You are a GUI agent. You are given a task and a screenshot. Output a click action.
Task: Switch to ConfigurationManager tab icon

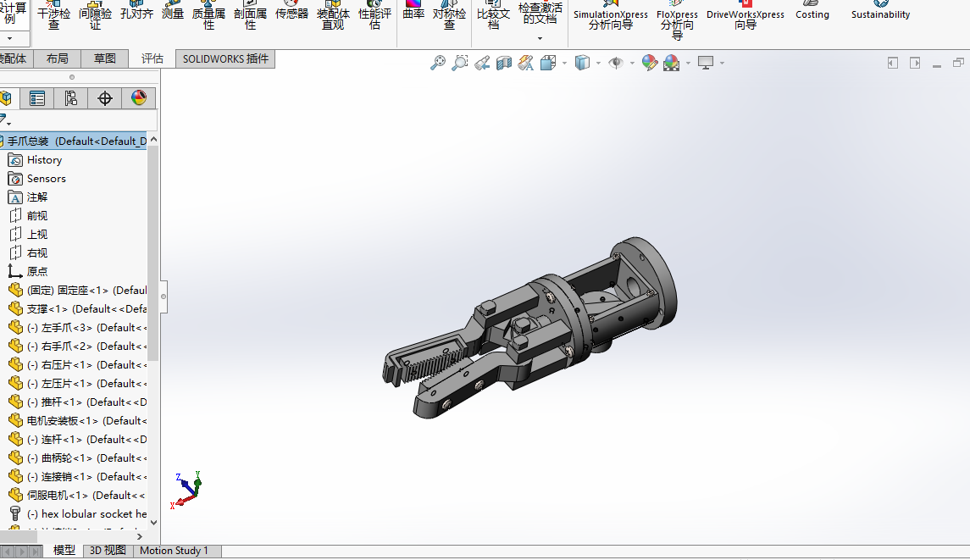[70, 98]
